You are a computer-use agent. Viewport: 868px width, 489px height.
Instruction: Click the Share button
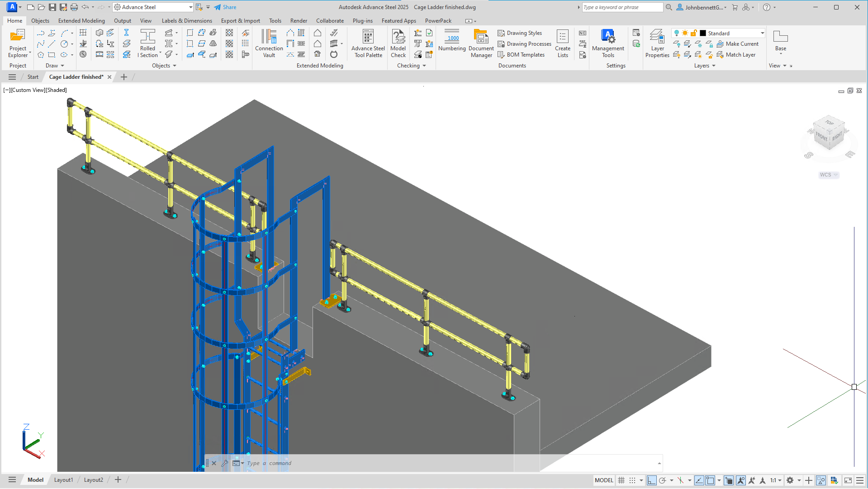225,7
